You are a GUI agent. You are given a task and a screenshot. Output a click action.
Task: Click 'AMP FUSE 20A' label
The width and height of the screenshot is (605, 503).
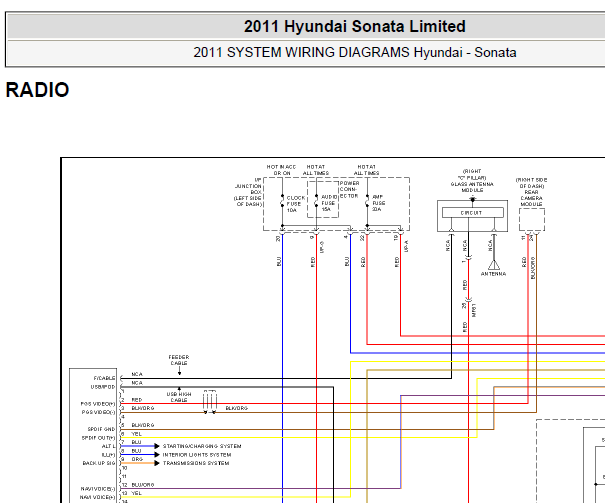tap(378, 203)
